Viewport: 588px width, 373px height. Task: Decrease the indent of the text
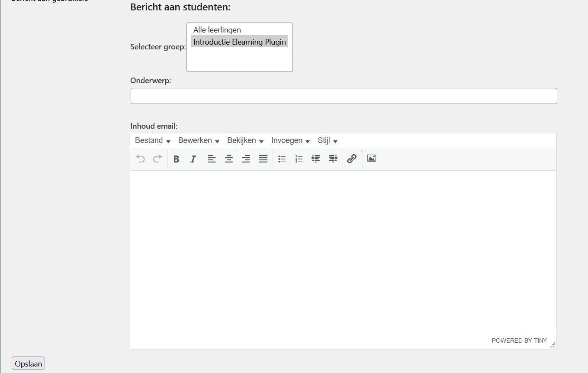tap(316, 159)
